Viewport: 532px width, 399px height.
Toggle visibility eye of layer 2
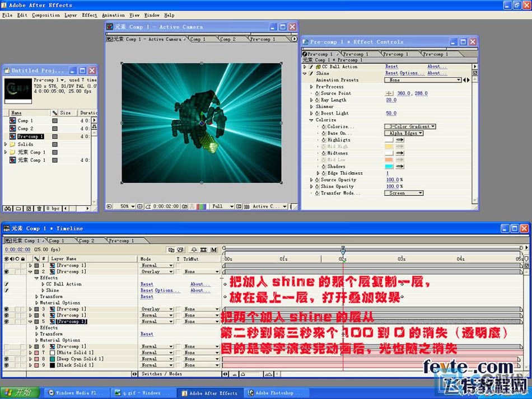pyautogui.click(x=7, y=272)
